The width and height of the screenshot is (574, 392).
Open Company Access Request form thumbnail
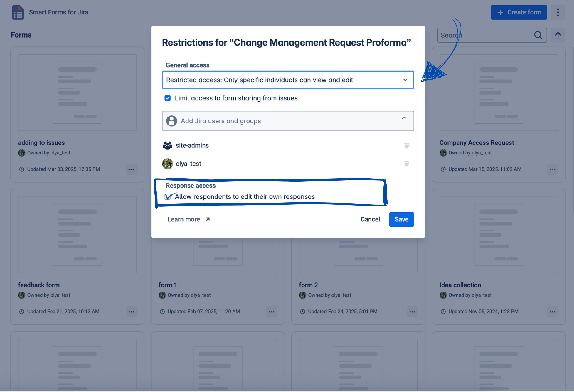click(x=498, y=92)
